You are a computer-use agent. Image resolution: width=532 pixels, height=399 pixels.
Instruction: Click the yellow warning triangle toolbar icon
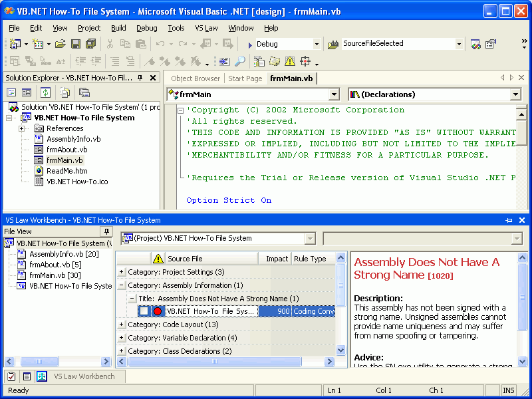coord(290,61)
